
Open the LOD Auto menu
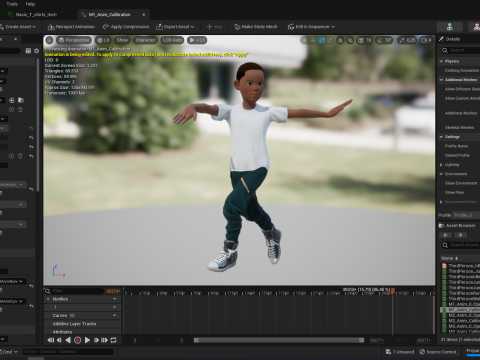pyautogui.click(x=172, y=40)
